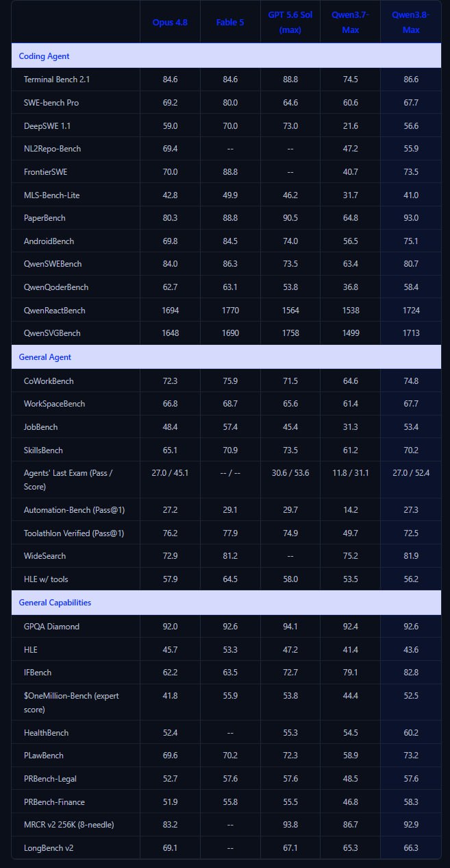This screenshot has height=868, width=450.
Task: Select the NL2Repo-Bench row label
Action: [52, 149]
